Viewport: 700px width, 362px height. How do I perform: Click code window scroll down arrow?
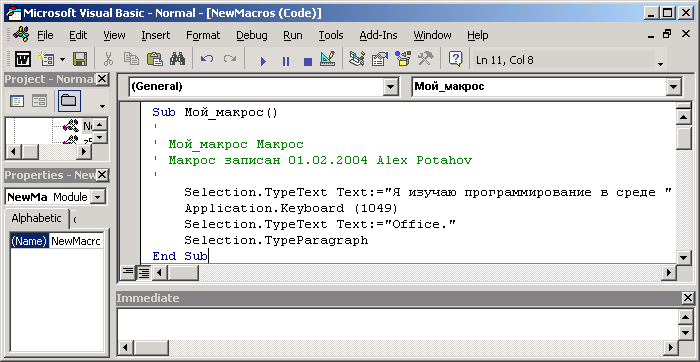click(683, 257)
